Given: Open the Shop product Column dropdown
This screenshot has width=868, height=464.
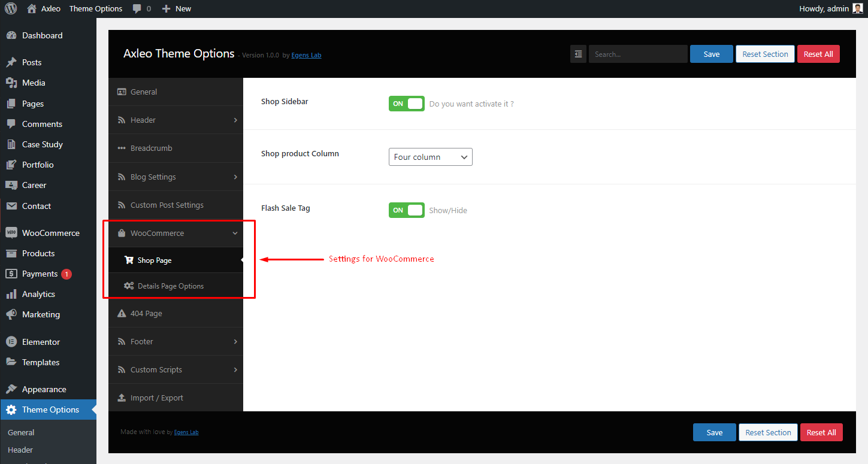Looking at the screenshot, I should (431, 157).
